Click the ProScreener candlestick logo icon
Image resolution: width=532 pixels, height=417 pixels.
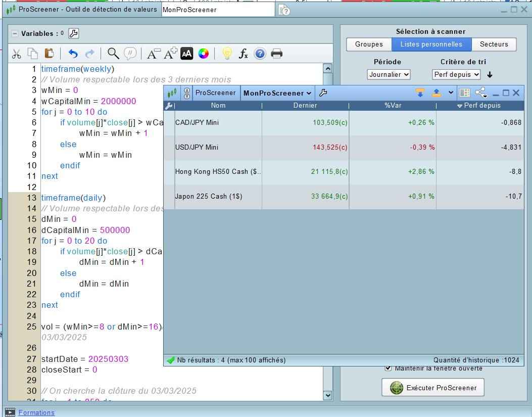click(x=11, y=10)
